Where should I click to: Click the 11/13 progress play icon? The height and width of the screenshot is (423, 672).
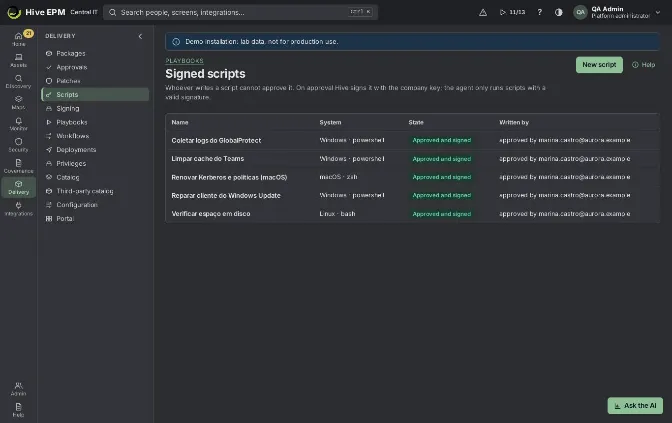(x=512, y=12)
